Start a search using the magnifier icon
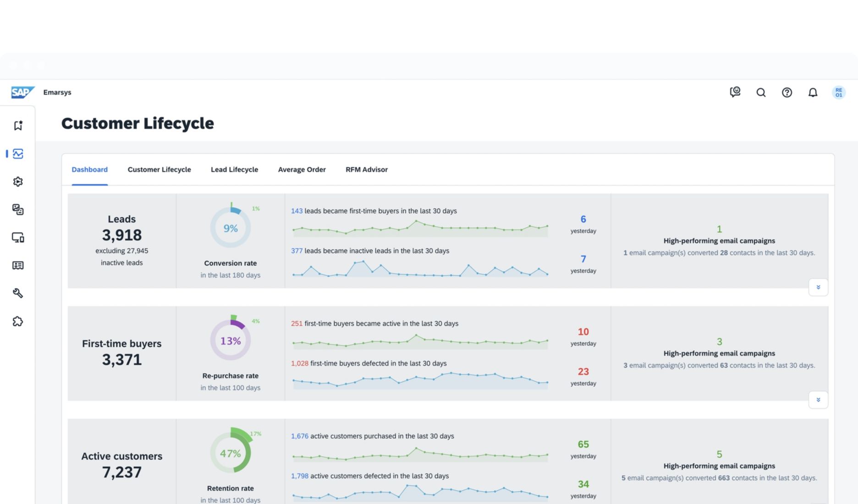The width and height of the screenshot is (858, 504). [761, 92]
